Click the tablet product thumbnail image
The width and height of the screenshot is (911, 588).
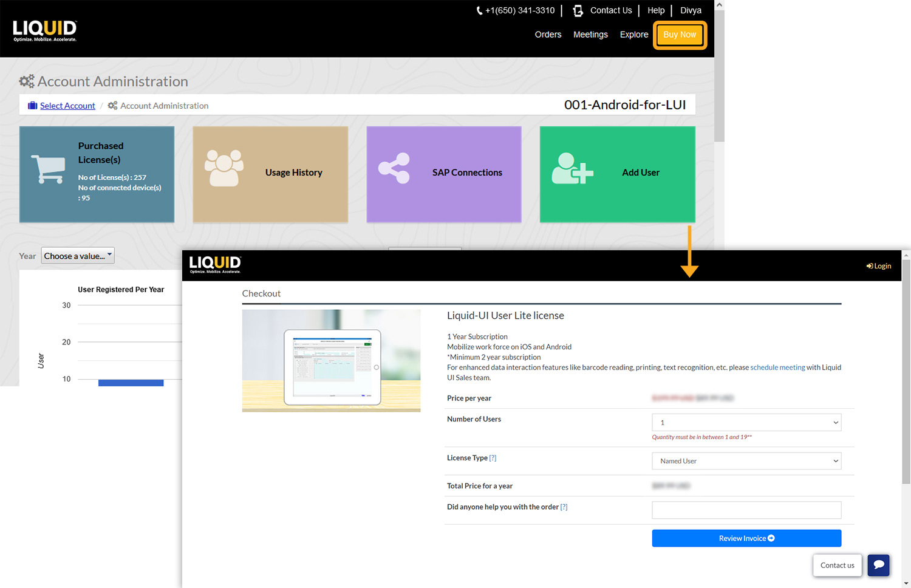pyautogui.click(x=331, y=361)
